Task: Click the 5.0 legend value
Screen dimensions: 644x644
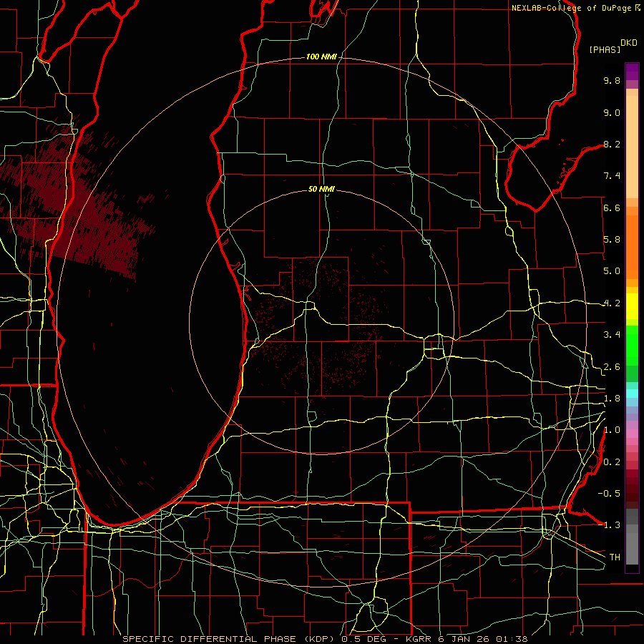Action: pyautogui.click(x=612, y=271)
